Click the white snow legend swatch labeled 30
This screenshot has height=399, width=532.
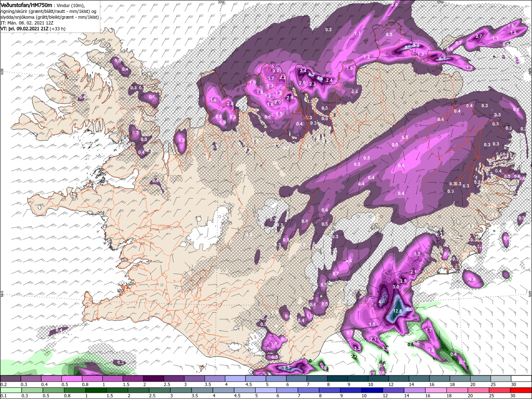click(521, 379)
